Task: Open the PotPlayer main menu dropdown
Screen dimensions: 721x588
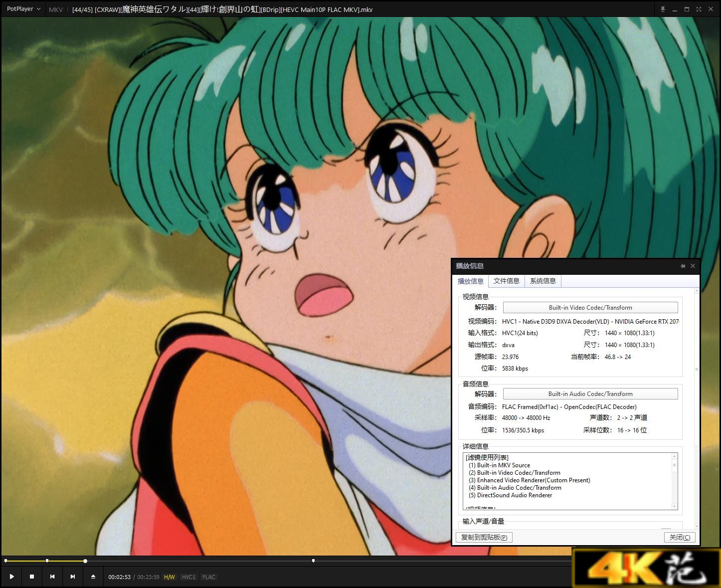Action: (23, 9)
